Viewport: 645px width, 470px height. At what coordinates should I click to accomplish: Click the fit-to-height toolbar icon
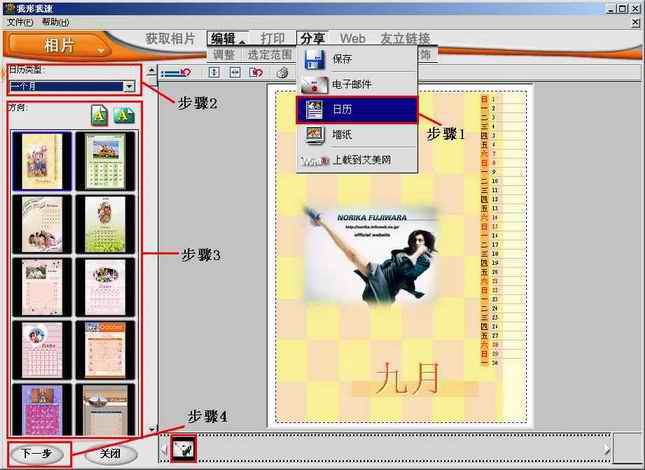pyautogui.click(x=214, y=72)
